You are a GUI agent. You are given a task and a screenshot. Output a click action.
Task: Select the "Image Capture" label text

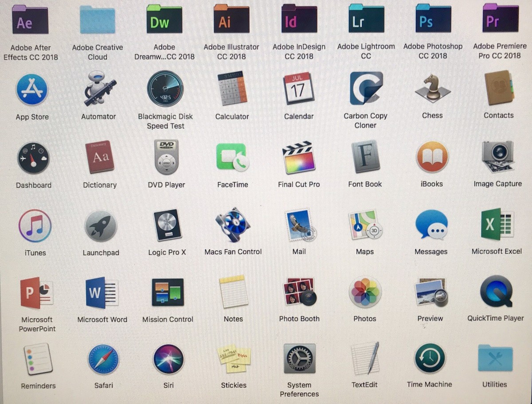pyautogui.click(x=498, y=184)
